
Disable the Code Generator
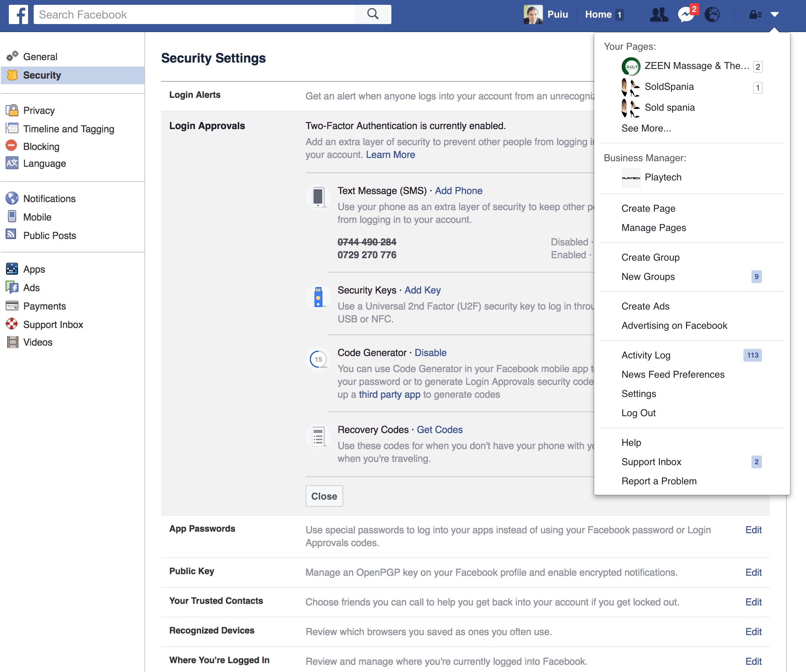coord(431,353)
